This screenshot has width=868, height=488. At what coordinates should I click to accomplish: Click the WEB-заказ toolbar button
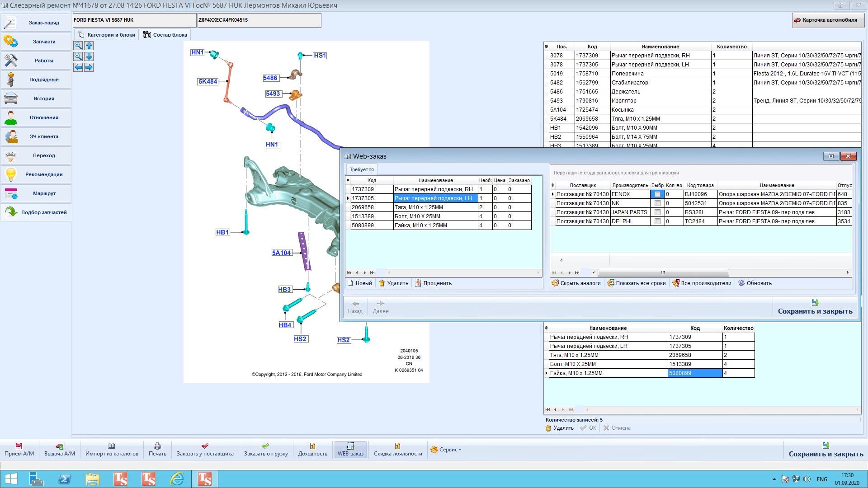(x=350, y=450)
